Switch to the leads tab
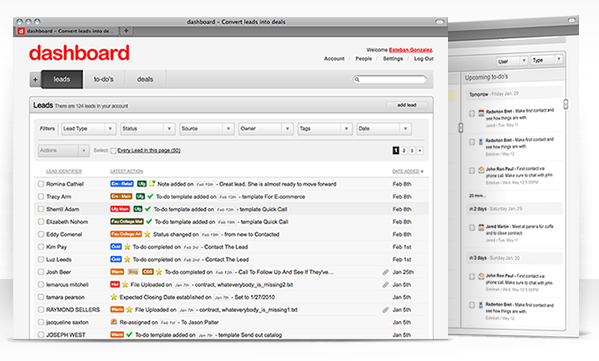Image resolution: width=599 pixels, height=361 pixels. 62,79
